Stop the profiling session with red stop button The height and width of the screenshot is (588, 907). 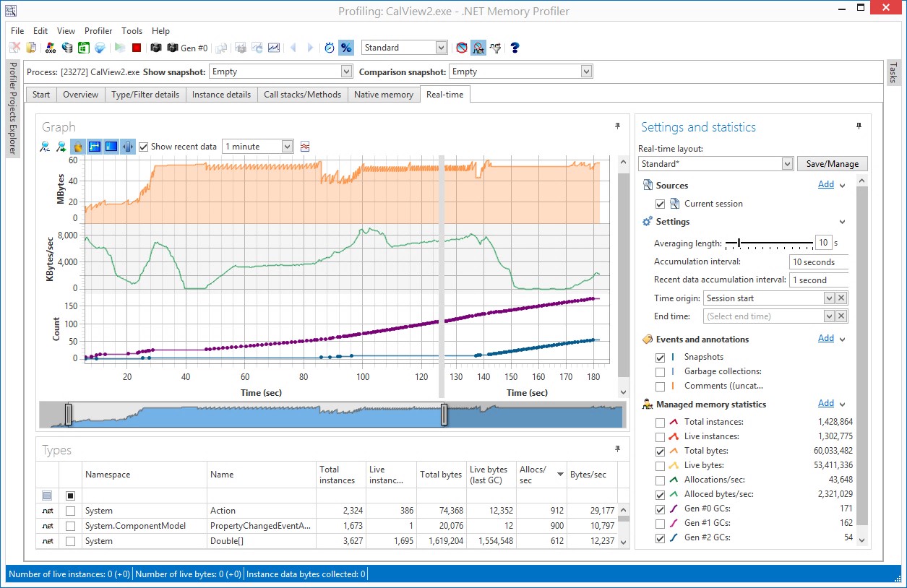(137, 47)
